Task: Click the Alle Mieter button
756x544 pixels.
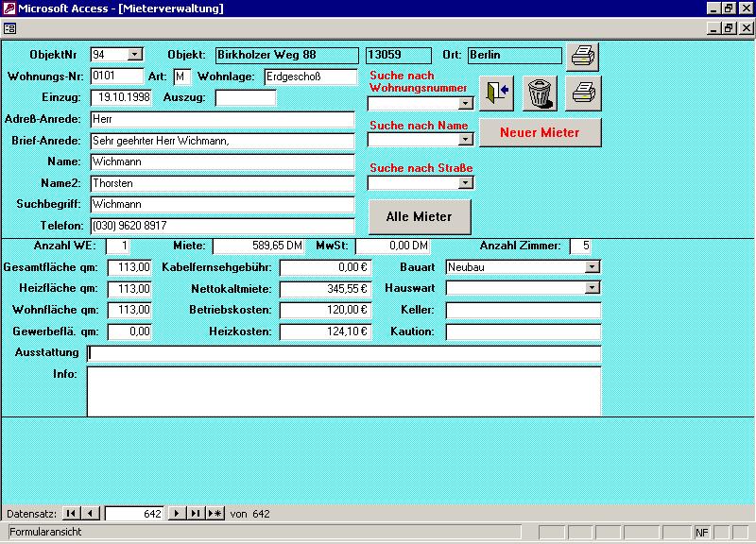Action: click(x=420, y=217)
